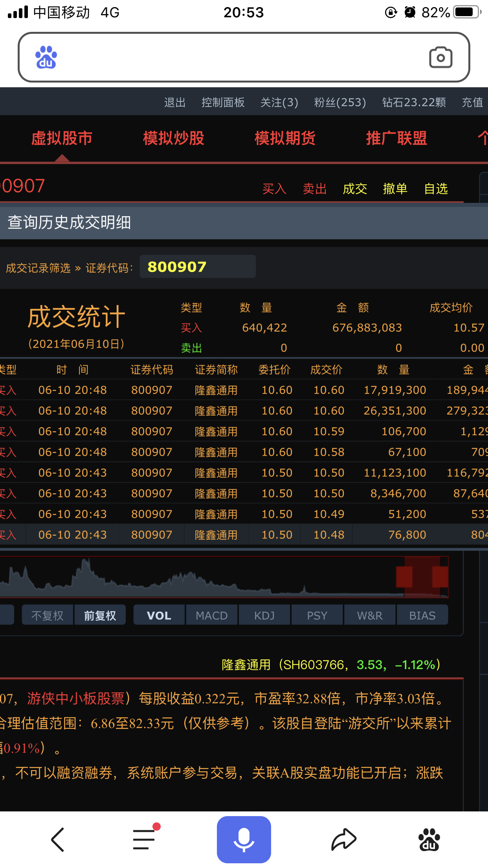This screenshot has width=488, height=868.
Task: Open the 成交 trades view
Action: coord(355,189)
